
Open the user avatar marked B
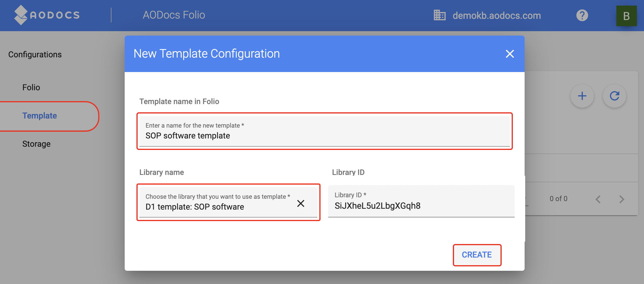tap(626, 16)
